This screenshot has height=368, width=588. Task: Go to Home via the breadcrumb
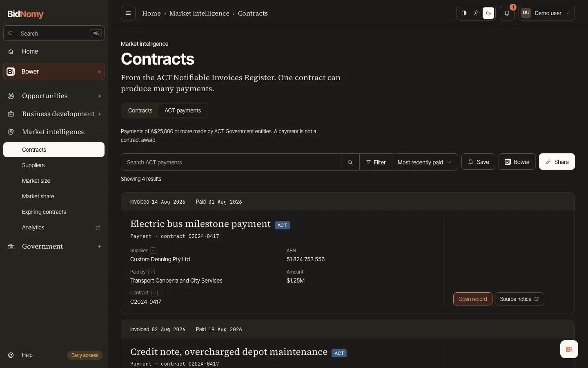[151, 13]
